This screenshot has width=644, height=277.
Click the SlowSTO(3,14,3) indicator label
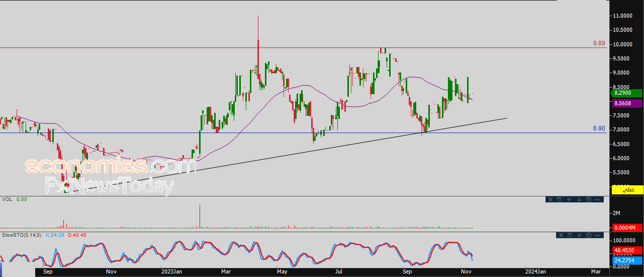[x=22, y=235]
